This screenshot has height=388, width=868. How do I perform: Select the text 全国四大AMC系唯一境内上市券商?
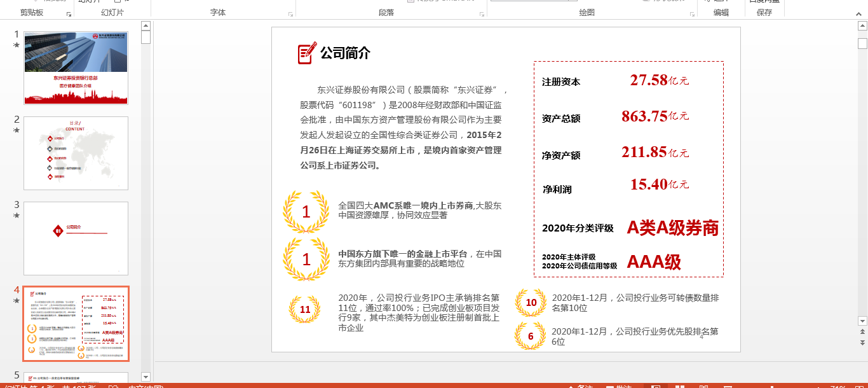pos(406,205)
